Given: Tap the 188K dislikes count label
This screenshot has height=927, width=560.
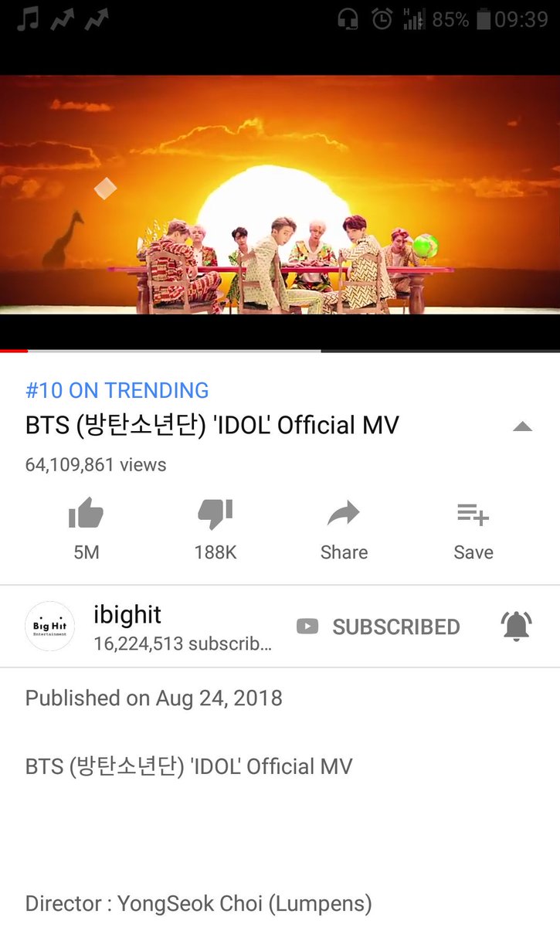Looking at the screenshot, I should [x=215, y=552].
